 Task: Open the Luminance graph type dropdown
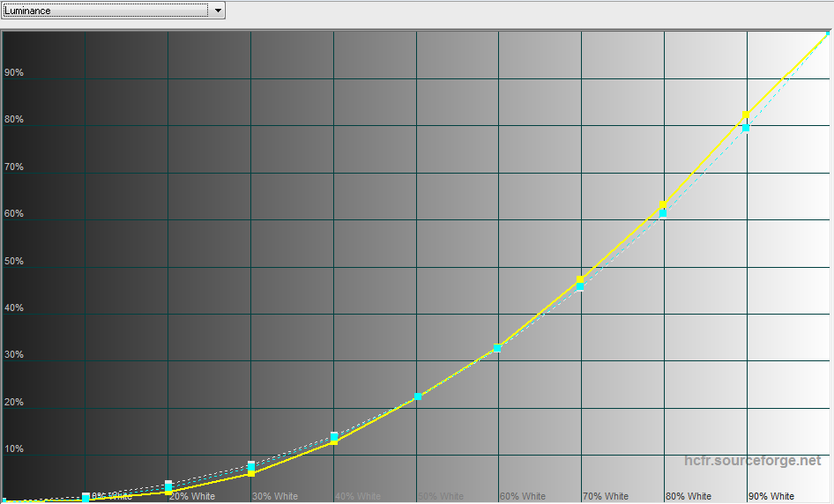point(113,10)
